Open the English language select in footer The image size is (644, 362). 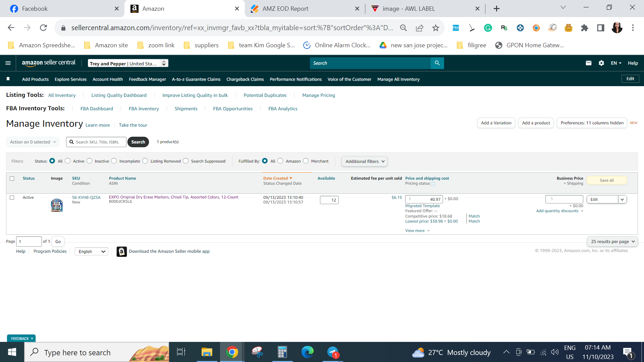(92, 251)
